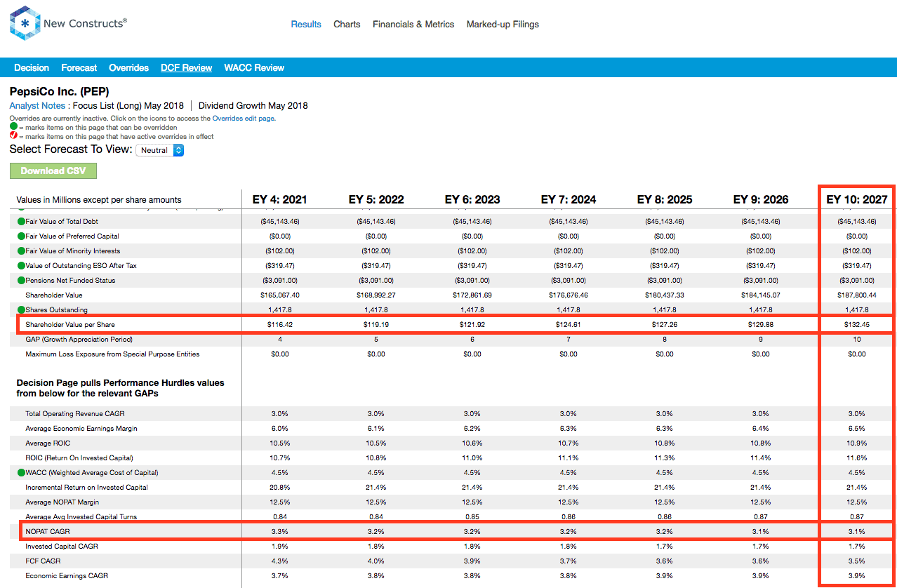Click the Invested Capital CAGR row label
This screenshot has height=588, width=897.
tap(62, 546)
